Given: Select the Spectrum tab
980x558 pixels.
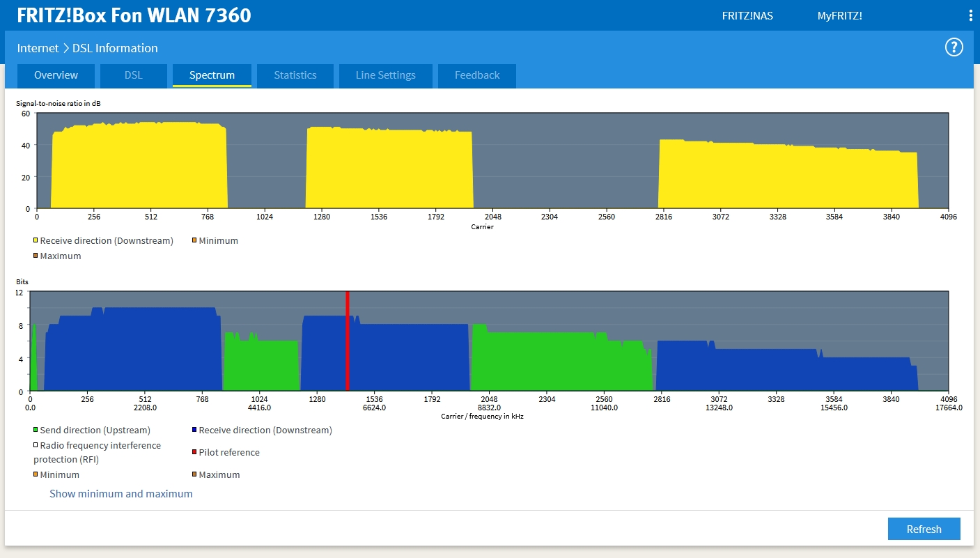Looking at the screenshot, I should click(x=212, y=75).
